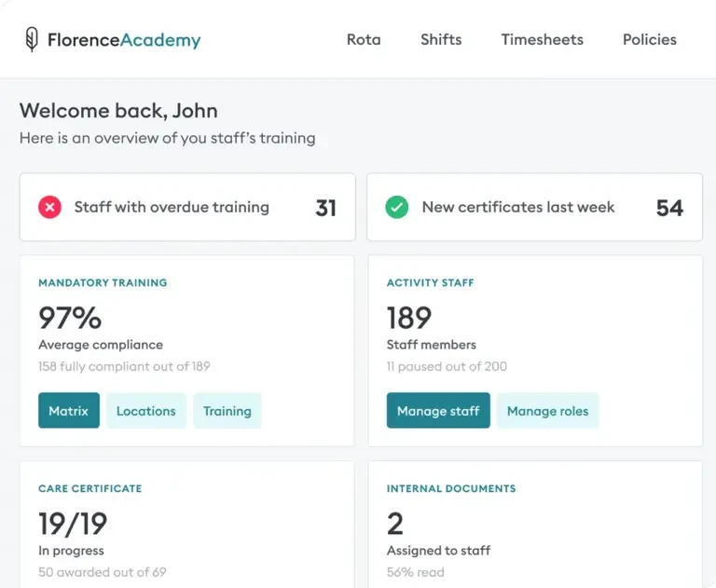Click the 97% compliance figure
The height and width of the screenshot is (588, 716).
click(70, 318)
